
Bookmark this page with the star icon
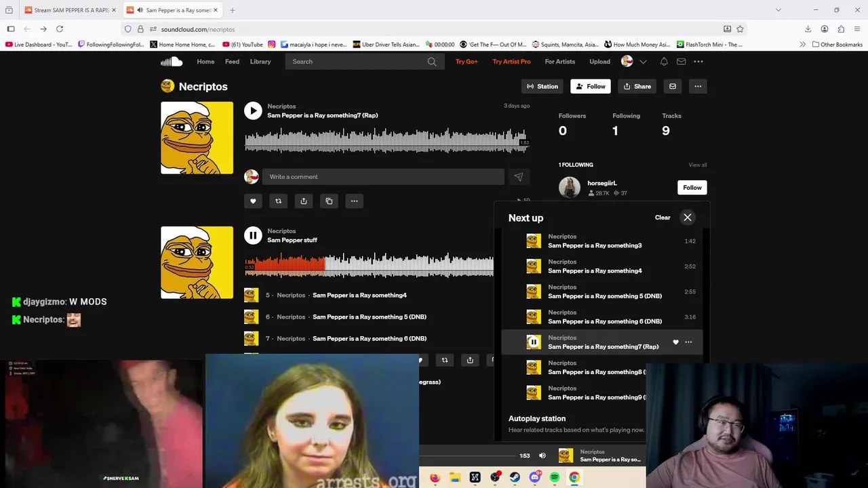740,29
